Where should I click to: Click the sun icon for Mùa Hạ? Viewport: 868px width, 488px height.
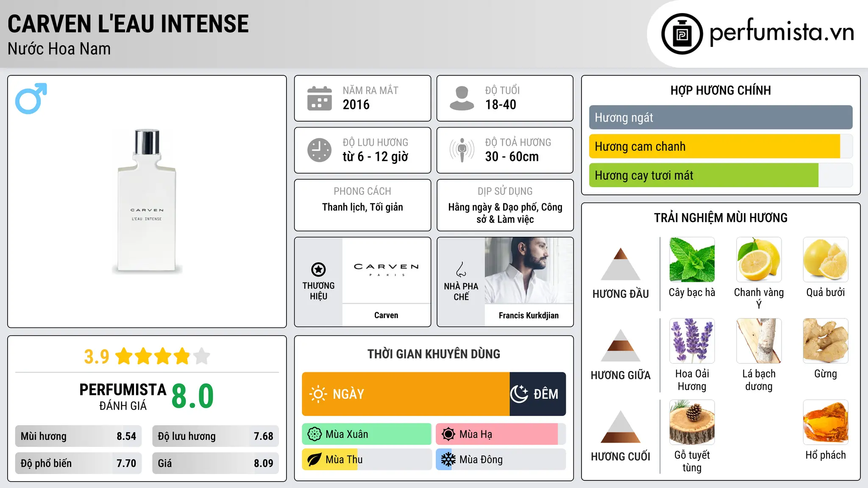click(x=448, y=434)
